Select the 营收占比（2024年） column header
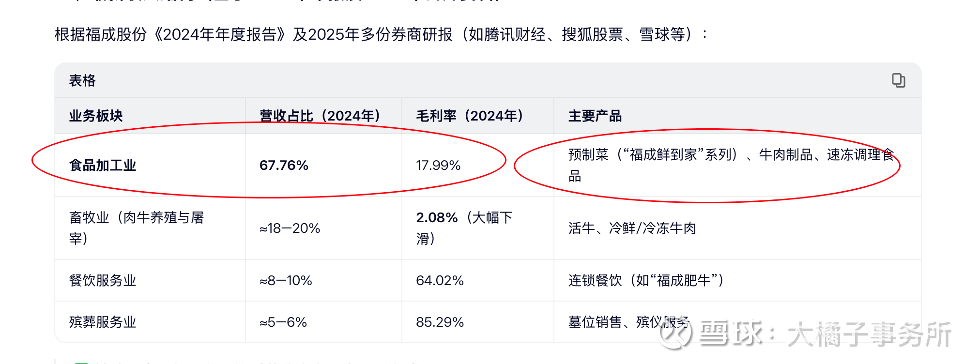980x364 pixels. 320,116
